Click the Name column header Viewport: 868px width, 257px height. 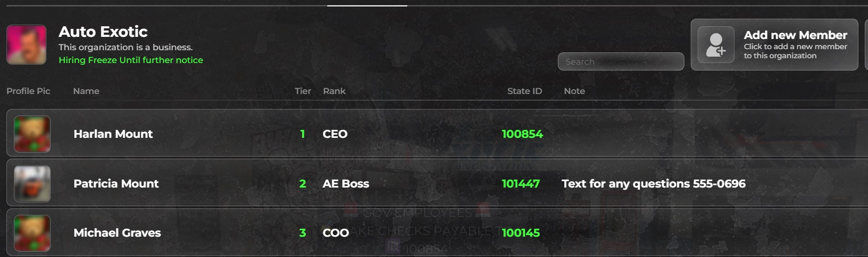(86, 91)
